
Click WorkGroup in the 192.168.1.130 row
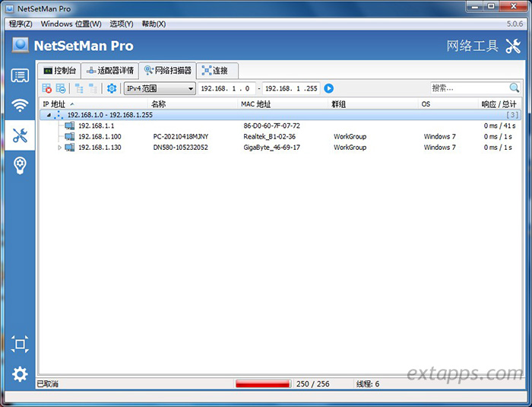pos(350,148)
